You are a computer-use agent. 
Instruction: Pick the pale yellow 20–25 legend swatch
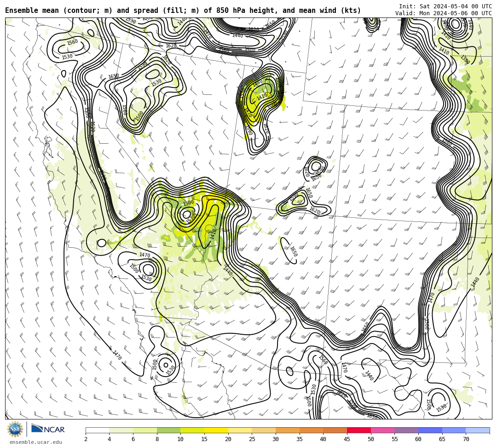pyautogui.click(x=240, y=430)
